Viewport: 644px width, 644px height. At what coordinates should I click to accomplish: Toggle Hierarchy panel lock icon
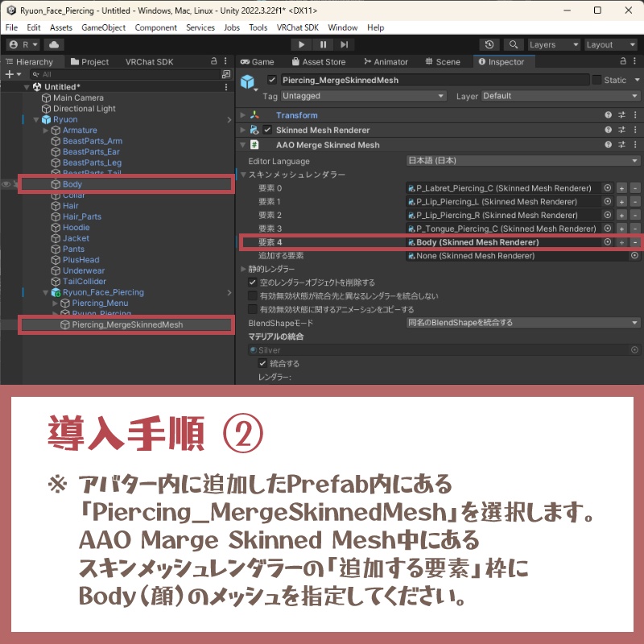tap(213, 61)
